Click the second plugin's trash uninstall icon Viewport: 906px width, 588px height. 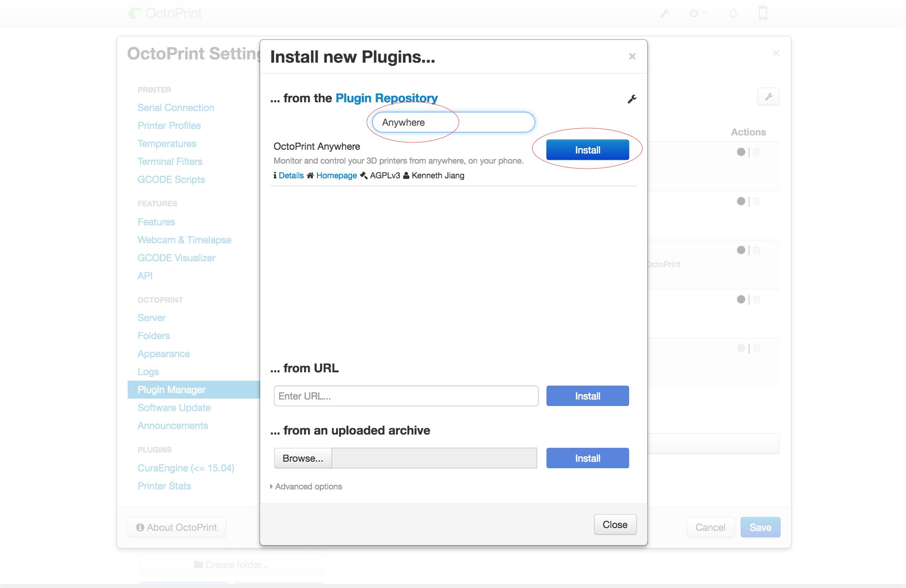(756, 201)
